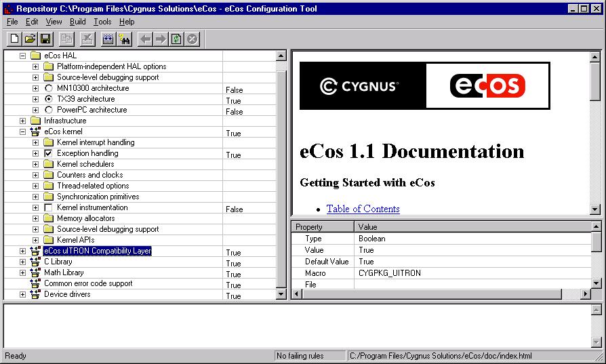Toggle the Exception handling checkbox

click(x=48, y=153)
